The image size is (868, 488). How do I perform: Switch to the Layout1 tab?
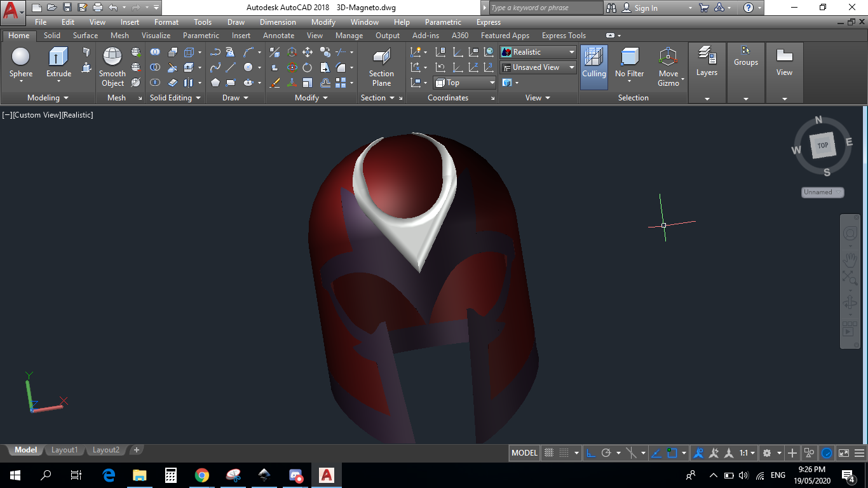click(x=64, y=450)
